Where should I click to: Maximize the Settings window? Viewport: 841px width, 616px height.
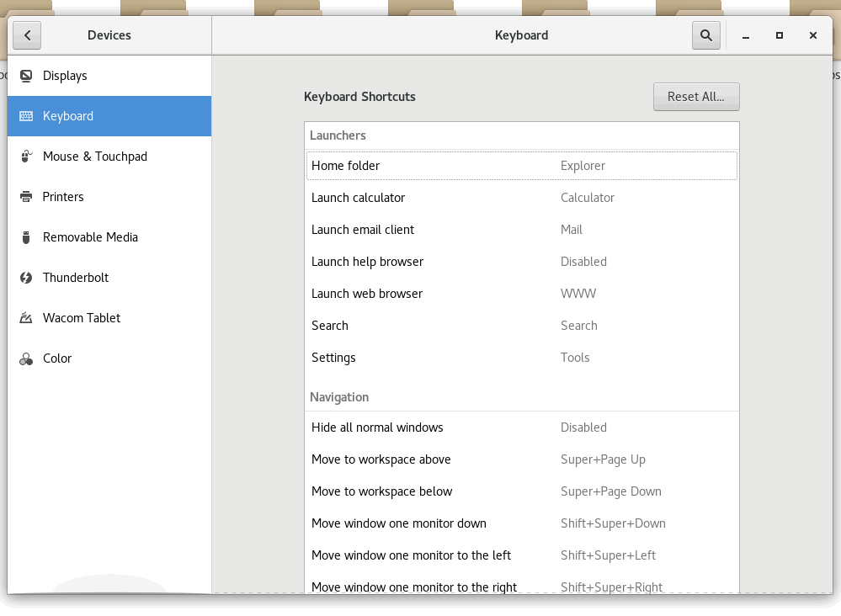pyautogui.click(x=780, y=35)
